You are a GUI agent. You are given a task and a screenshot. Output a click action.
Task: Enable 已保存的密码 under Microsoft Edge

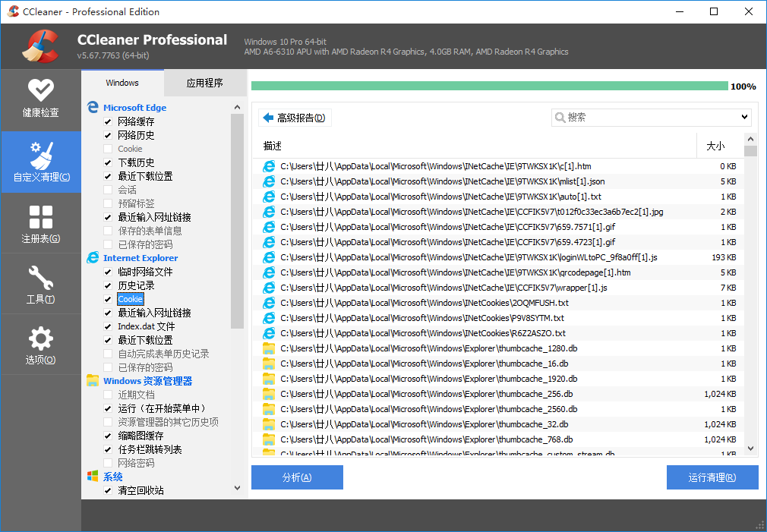pyautogui.click(x=108, y=244)
